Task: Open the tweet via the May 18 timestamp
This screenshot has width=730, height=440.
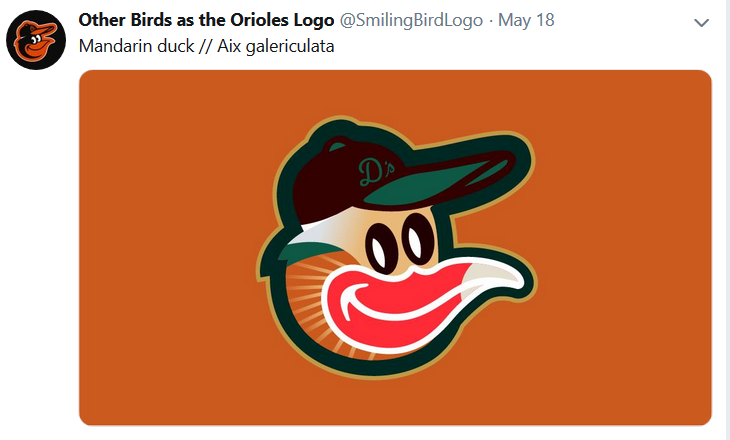Action: pyautogui.click(x=526, y=20)
